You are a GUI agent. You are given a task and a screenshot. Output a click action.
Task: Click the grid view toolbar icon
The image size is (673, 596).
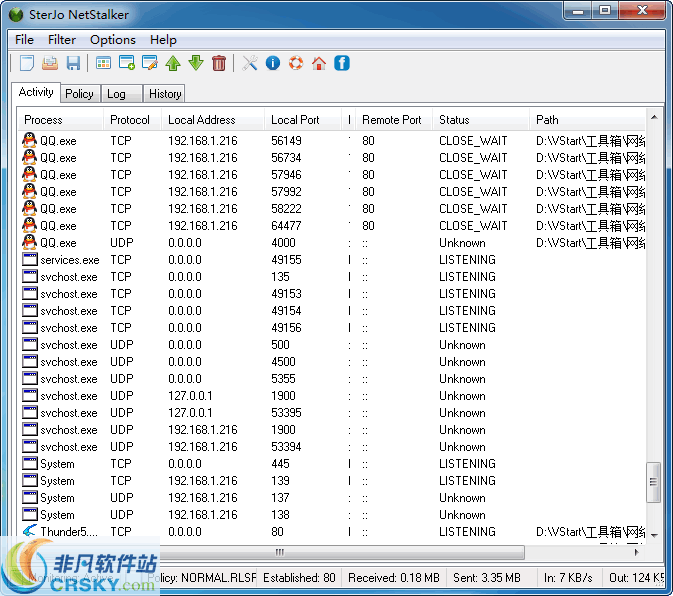[x=103, y=63]
